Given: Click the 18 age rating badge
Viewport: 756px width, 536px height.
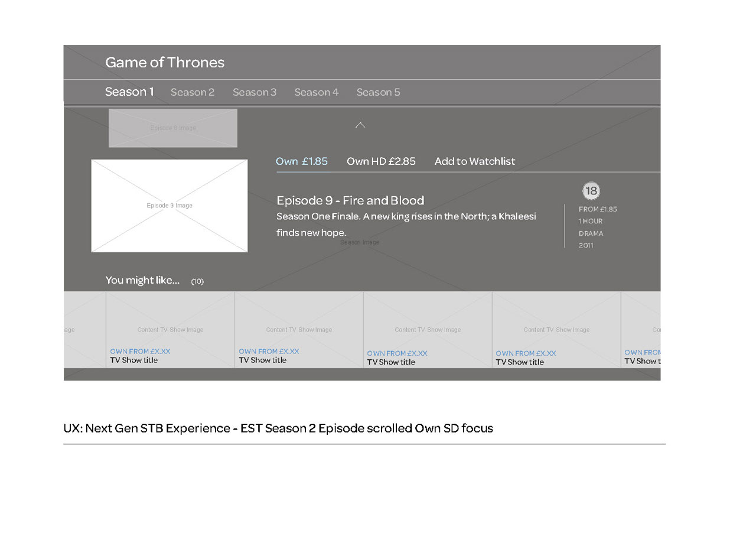Looking at the screenshot, I should click(591, 191).
